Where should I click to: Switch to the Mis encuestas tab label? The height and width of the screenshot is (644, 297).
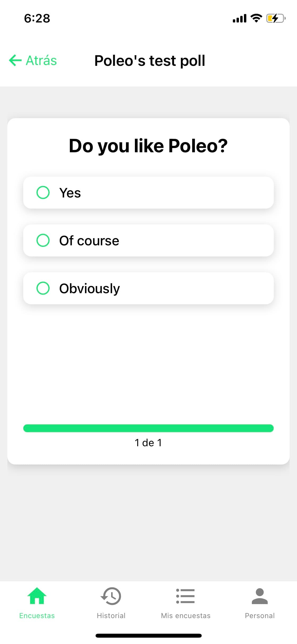click(x=186, y=616)
